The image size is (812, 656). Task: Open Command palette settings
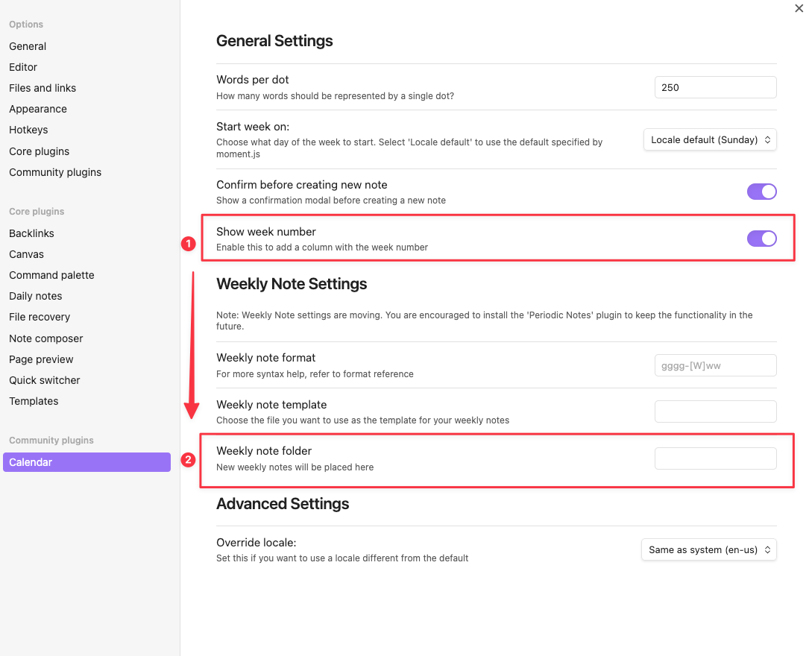pos(51,275)
